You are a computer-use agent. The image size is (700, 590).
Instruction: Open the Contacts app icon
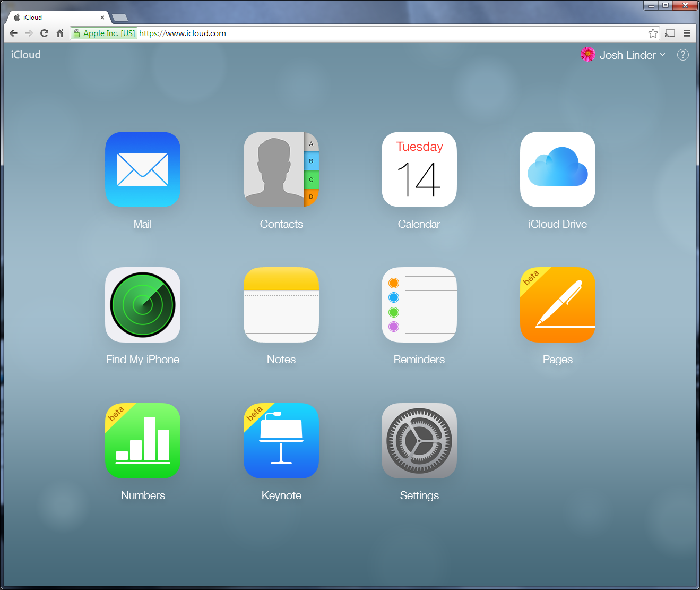tap(281, 169)
